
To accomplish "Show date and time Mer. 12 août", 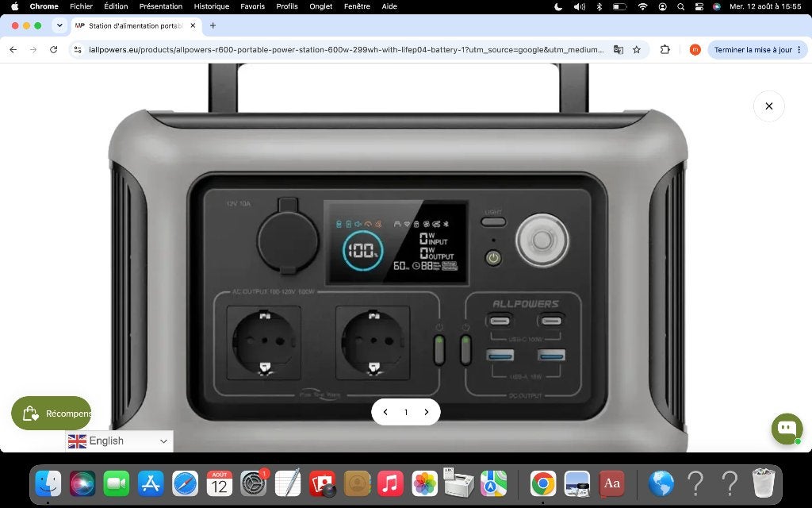I will (x=765, y=6).
